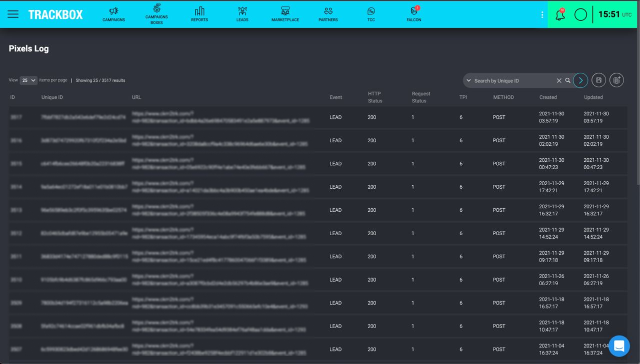Open the vertical three-dot menu
Screen dimensions: 640x364
pos(542,14)
